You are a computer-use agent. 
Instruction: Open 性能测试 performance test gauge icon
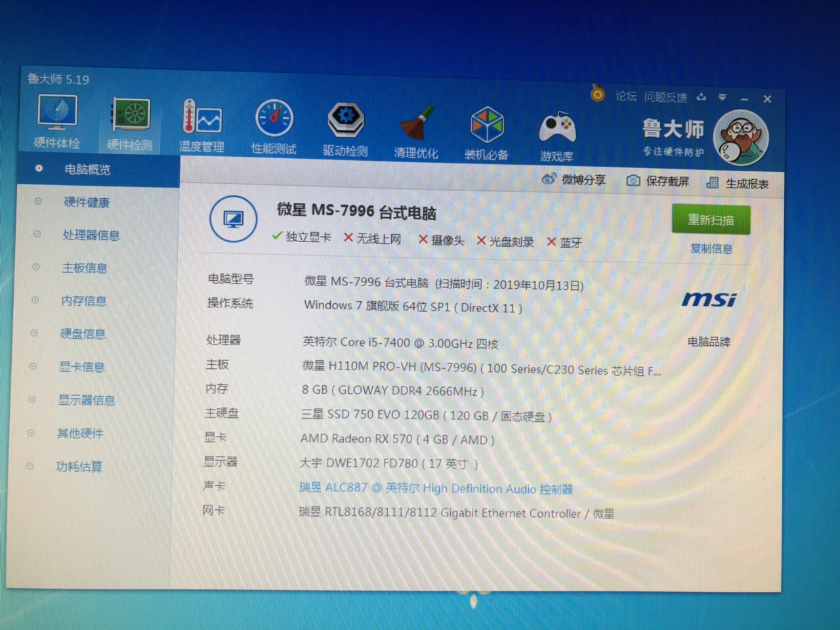click(274, 128)
